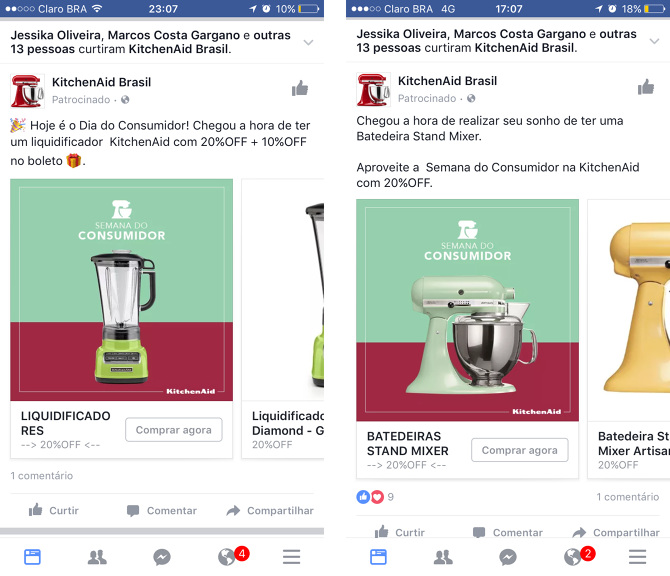Open News Feed tab on left phone
The image size is (670, 576).
pos(32,557)
